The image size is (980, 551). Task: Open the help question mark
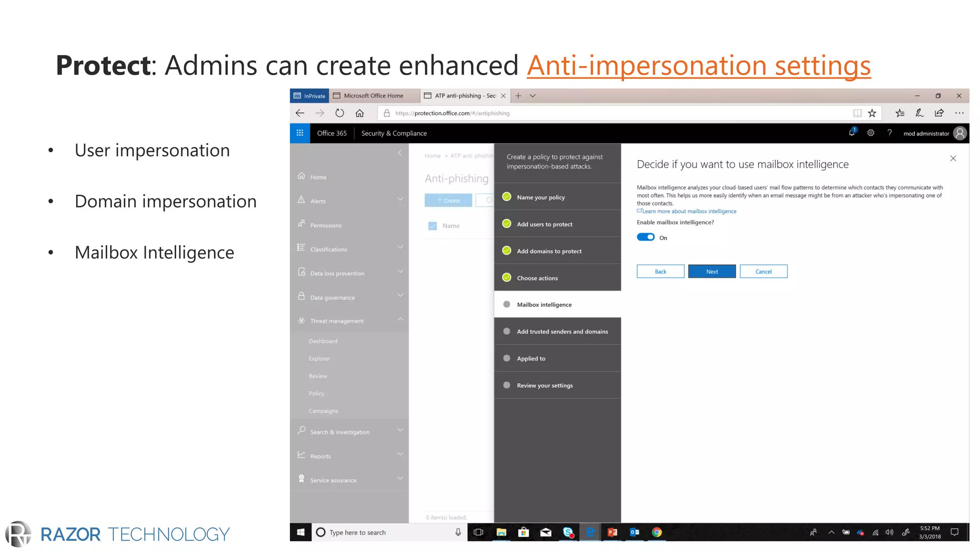point(890,133)
